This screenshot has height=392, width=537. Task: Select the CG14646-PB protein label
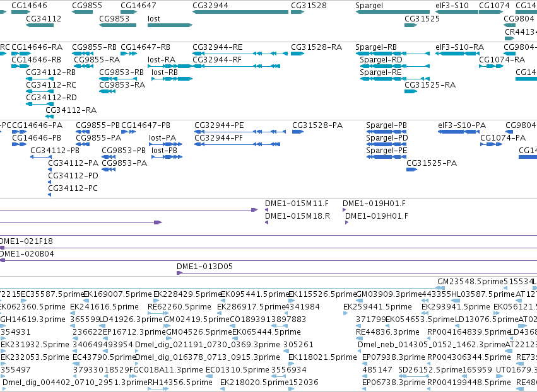tap(37, 138)
